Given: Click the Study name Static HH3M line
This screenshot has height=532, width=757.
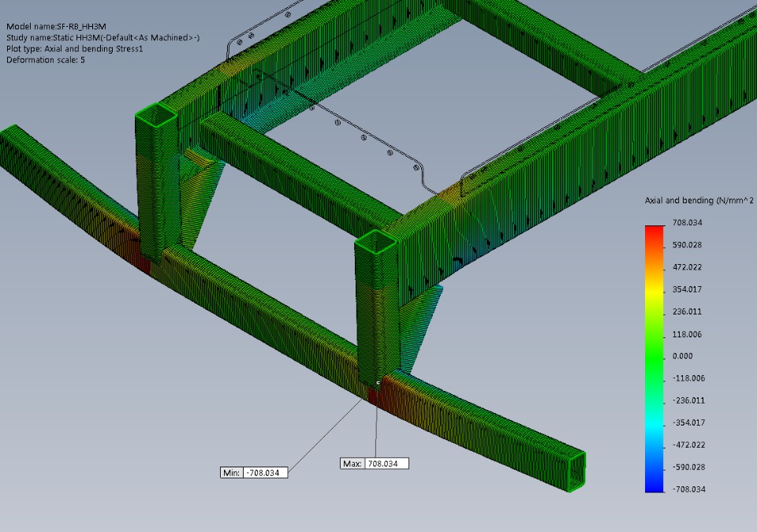Looking at the screenshot, I should coord(103,38).
